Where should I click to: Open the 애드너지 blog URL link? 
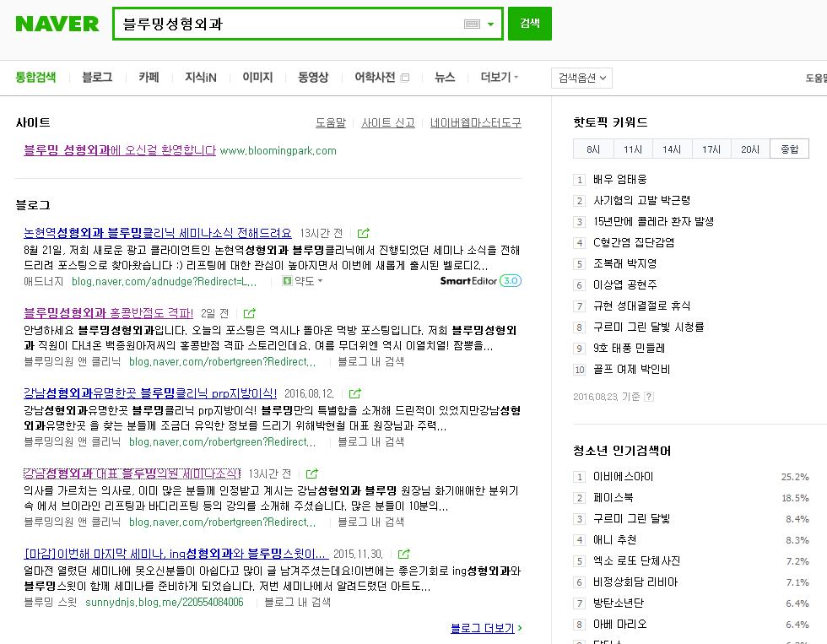(164, 281)
